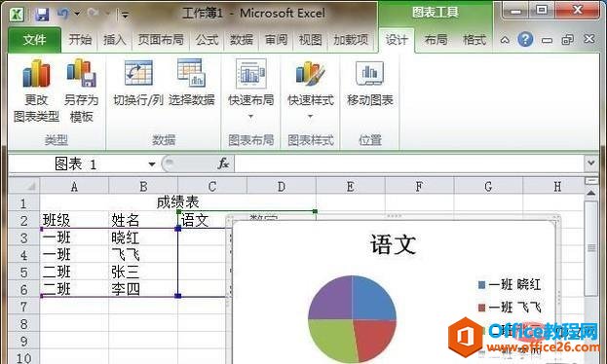Click inside the formula bar
Image resolution: width=607 pixels, height=364 pixels.
[409, 164]
